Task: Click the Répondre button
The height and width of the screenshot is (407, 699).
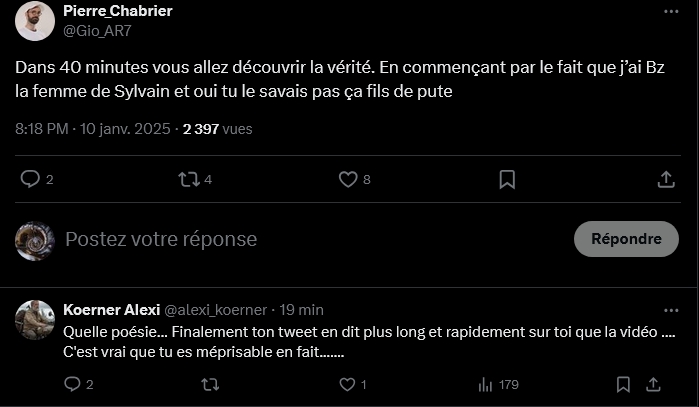Action: click(x=626, y=239)
